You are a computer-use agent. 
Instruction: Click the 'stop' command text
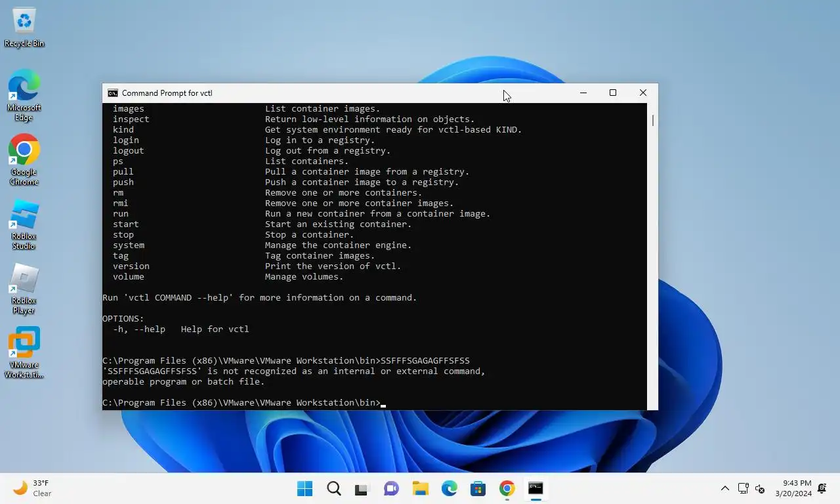(x=123, y=235)
